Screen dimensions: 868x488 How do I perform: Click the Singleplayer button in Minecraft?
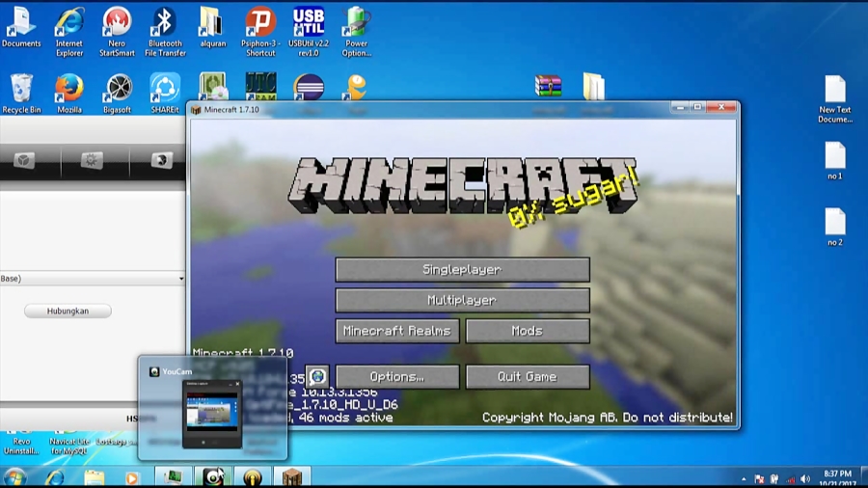pyautogui.click(x=462, y=269)
